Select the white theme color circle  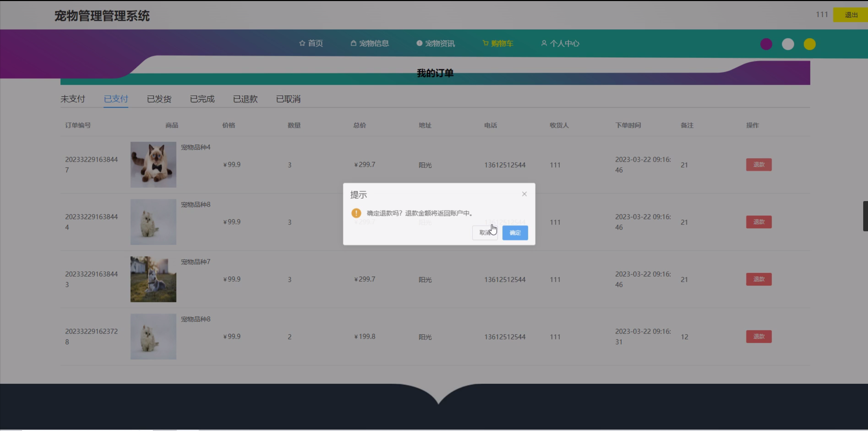788,44
